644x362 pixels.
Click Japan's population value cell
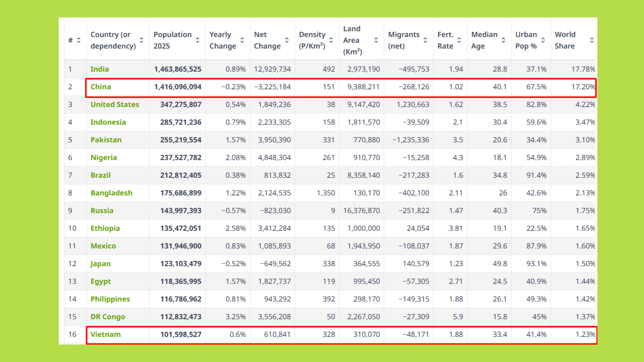coord(180,264)
